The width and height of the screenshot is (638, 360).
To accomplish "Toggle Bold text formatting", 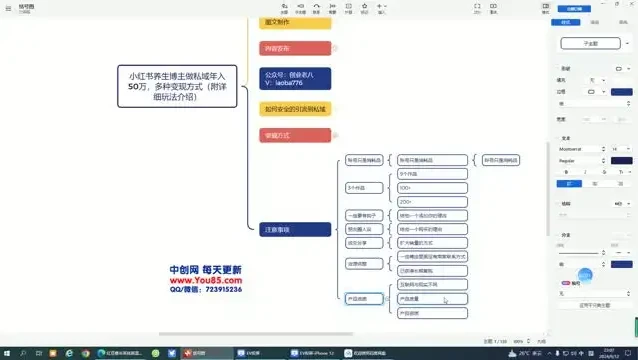I will 566,172.
